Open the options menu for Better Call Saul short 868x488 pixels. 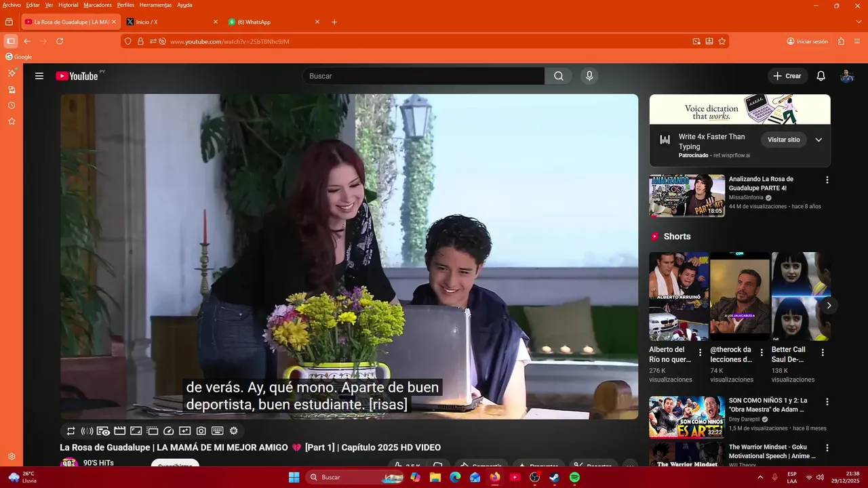coord(823,352)
